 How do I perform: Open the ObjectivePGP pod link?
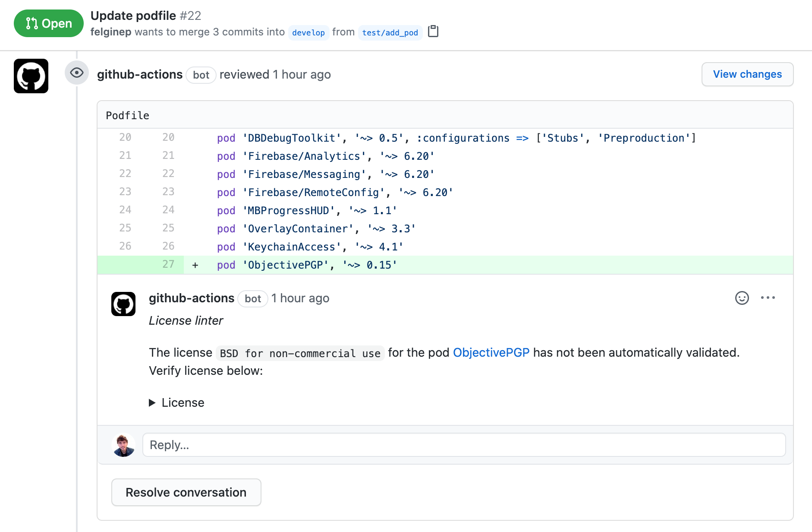point(491,352)
